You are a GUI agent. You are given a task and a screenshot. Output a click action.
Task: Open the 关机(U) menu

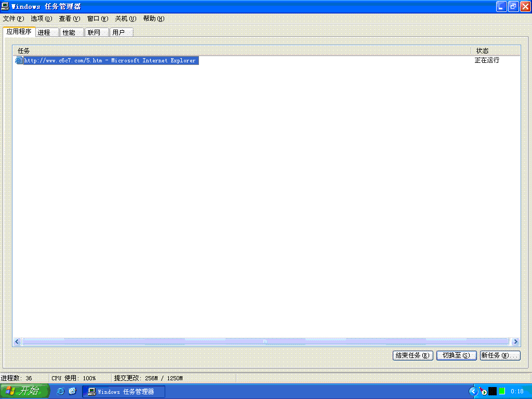tap(126, 19)
